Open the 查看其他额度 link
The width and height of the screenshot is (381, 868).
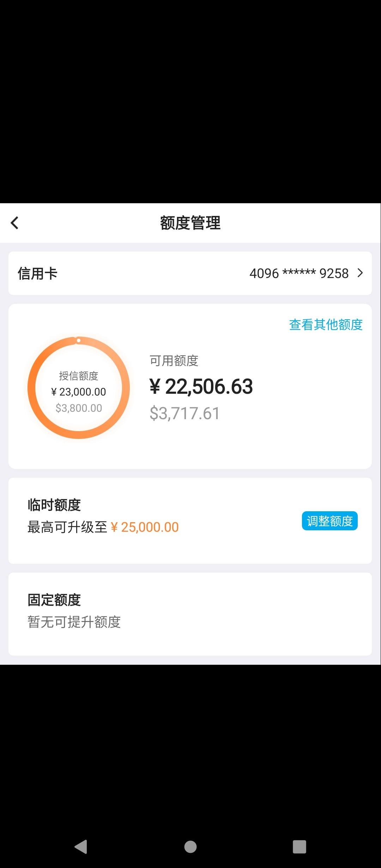tap(326, 325)
